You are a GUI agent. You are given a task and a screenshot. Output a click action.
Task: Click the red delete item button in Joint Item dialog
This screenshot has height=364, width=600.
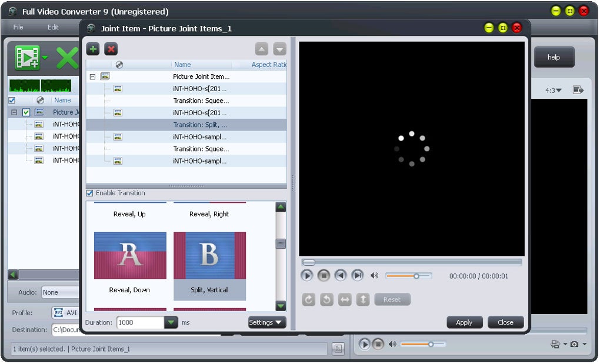[111, 49]
